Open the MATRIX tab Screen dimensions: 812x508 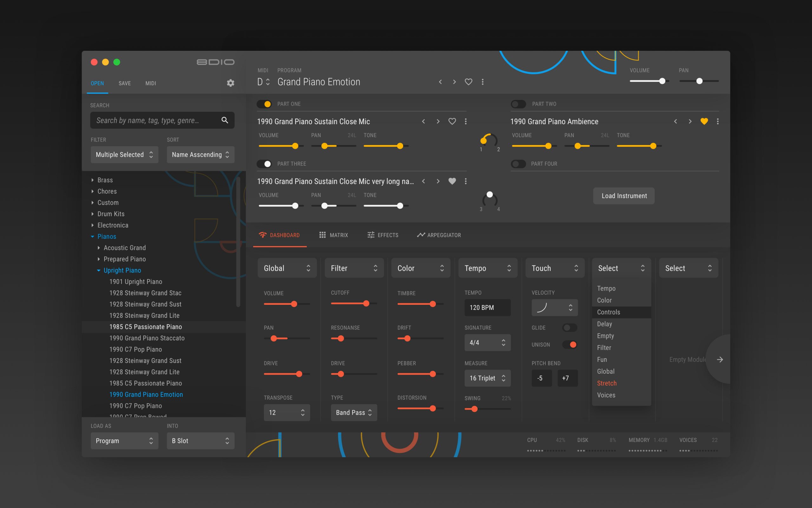pos(334,235)
